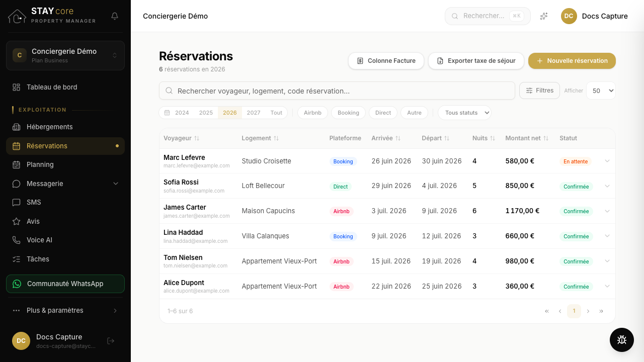644x362 pixels.
Task: Toggle the Direct platform filter chip
Action: pyautogui.click(x=383, y=113)
